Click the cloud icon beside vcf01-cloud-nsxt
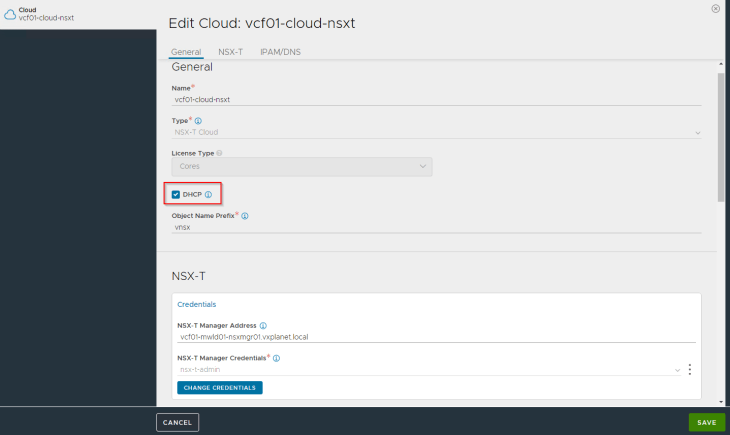 pyautogui.click(x=10, y=14)
